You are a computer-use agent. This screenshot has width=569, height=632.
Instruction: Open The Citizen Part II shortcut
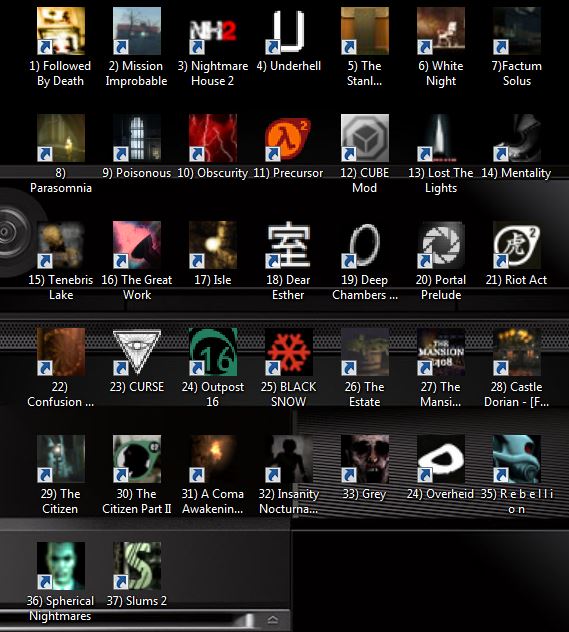[137, 459]
